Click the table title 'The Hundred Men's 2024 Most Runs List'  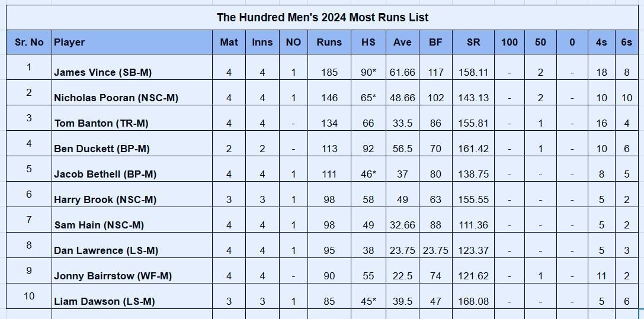coord(322,17)
